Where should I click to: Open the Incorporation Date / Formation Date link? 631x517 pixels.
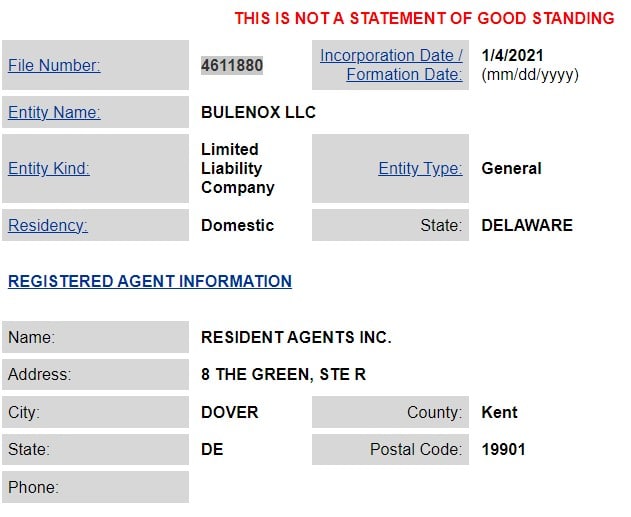pyautogui.click(x=391, y=65)
